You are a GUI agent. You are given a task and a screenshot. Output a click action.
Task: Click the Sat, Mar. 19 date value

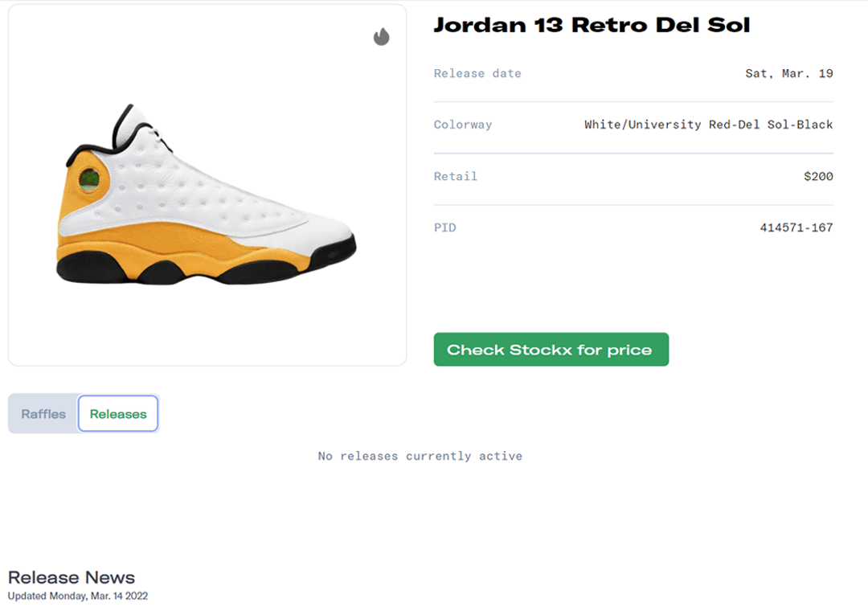[788, 73]
